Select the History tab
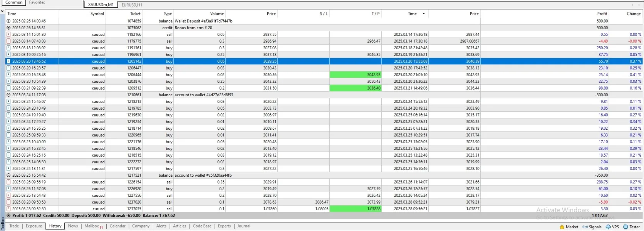Image resolution: width=644 pixels, height=231 pixels. [x=55, y=226]
